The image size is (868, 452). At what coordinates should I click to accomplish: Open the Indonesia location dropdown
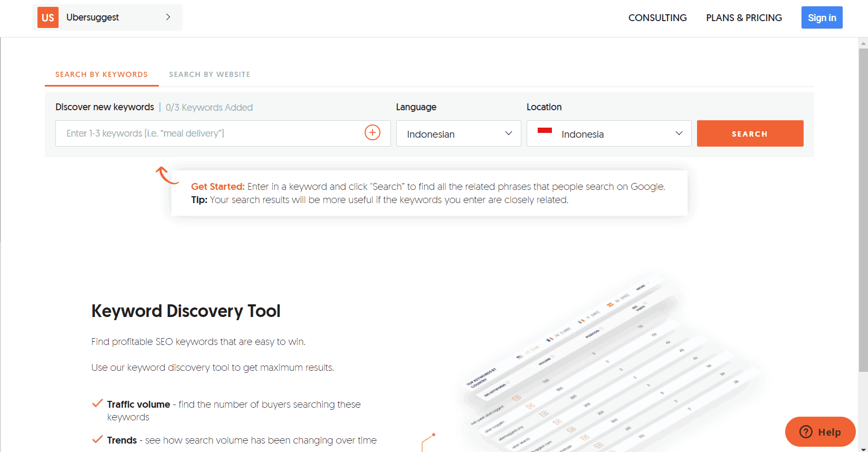[x=609, y=133]
